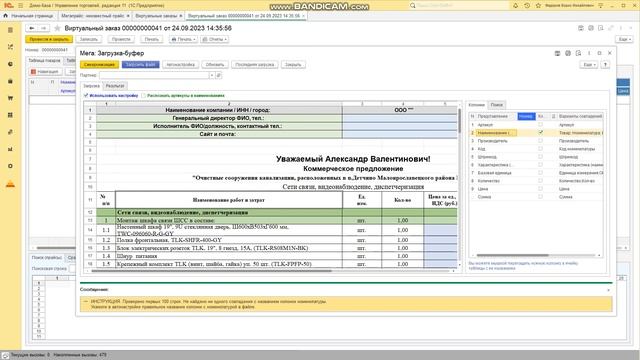Click the Обновить button
Image resolution: width=640 pixels, height=360 pixels.
[x=215, y=64]
